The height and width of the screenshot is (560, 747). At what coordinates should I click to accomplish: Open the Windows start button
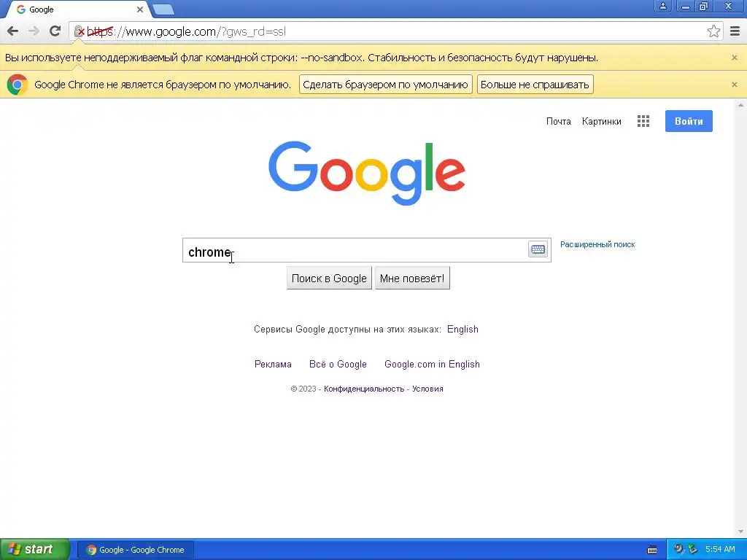pyautogui.click(x=35, y=550)
